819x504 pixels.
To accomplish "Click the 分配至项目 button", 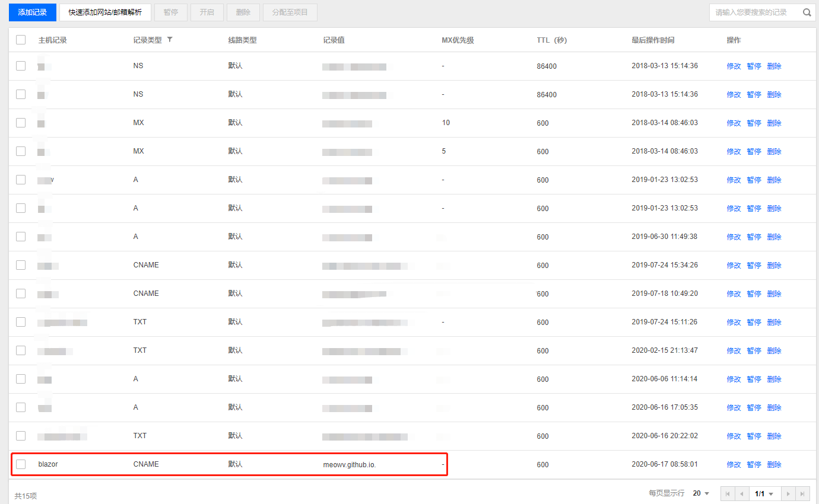I will (290, 12).
